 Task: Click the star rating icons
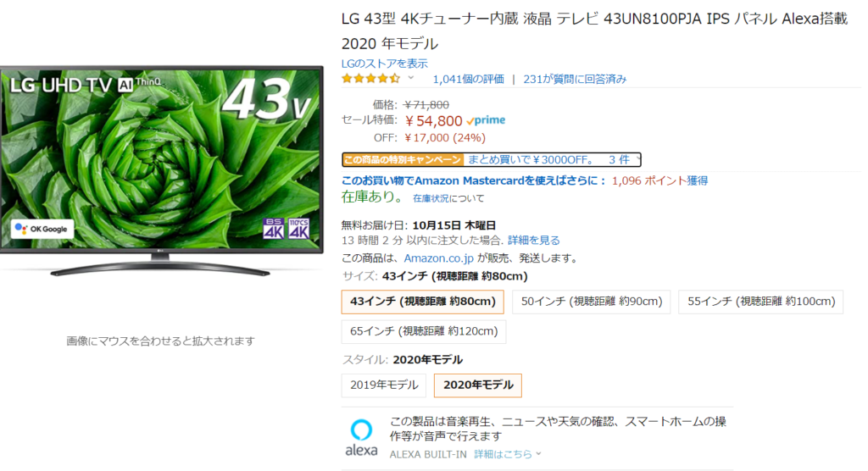coord(370,79)
